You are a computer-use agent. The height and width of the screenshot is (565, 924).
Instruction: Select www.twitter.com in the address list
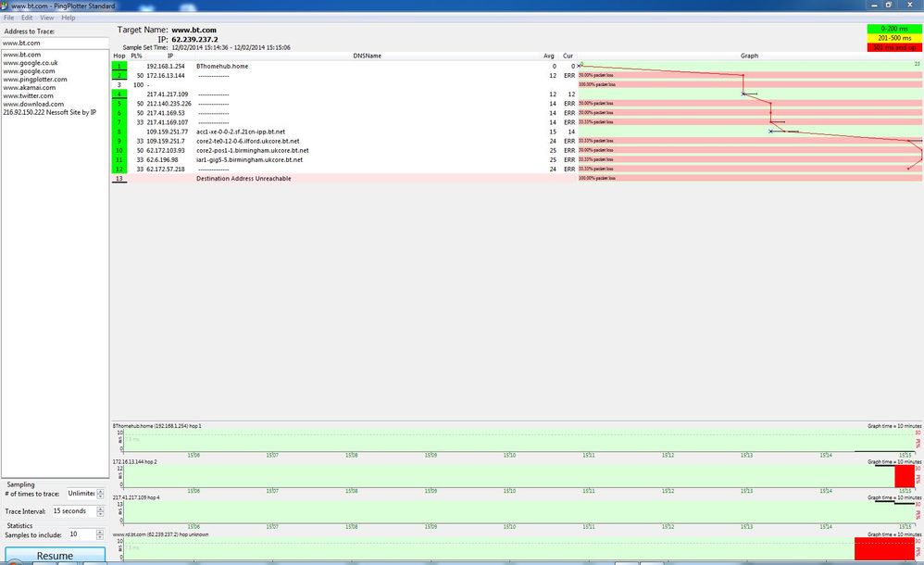pyautogui.click(x=28, y=95)
